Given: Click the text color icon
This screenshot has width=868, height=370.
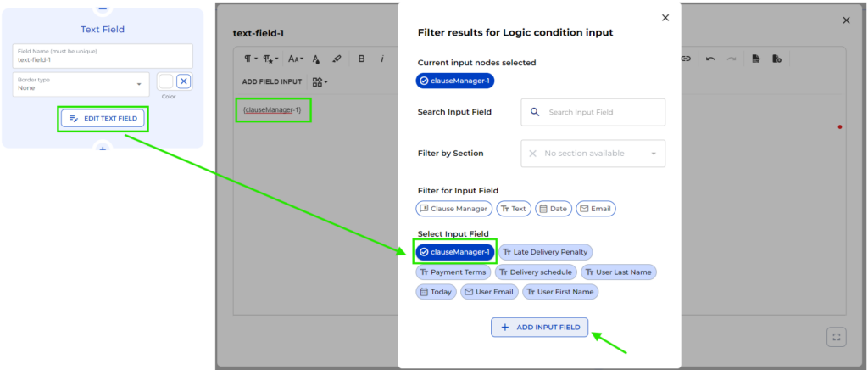Looking at the screenshot, I should click(316, 59).
